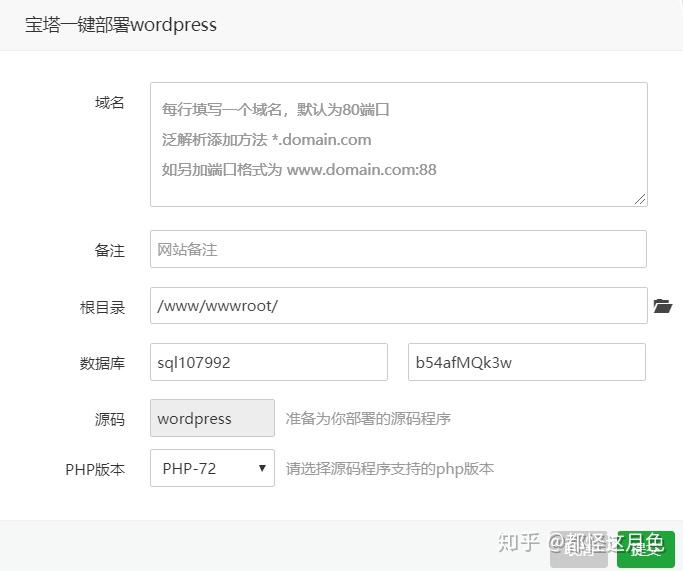Viewport: 683px width, 571px height.
Task: Open folder browser icon beside root directory
Action: [663, 306]
